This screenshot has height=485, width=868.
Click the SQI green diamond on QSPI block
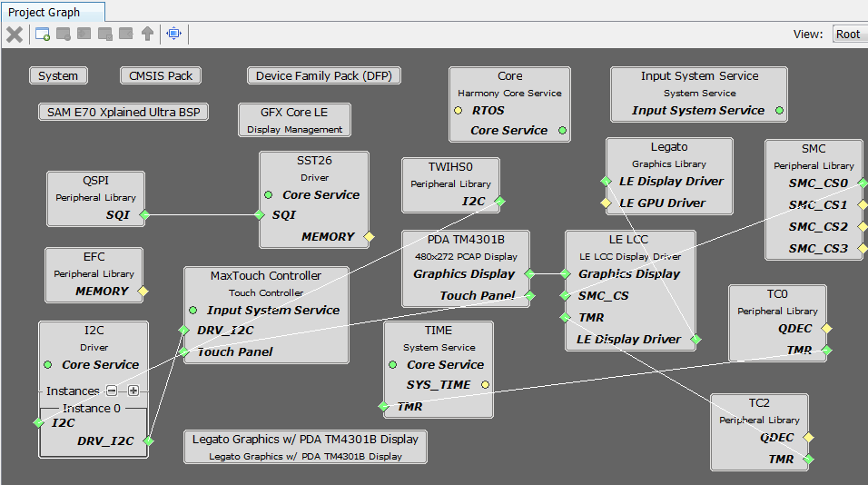click(x=144, y=215)
